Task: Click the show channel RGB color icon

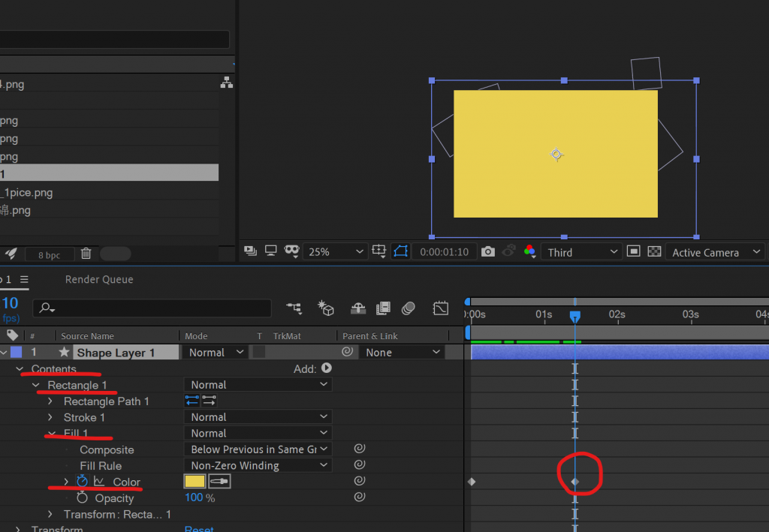Action: [x=529, y=252]
